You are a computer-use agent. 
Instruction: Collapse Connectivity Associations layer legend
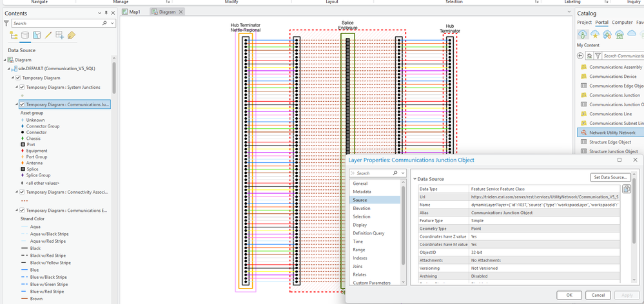17,192
